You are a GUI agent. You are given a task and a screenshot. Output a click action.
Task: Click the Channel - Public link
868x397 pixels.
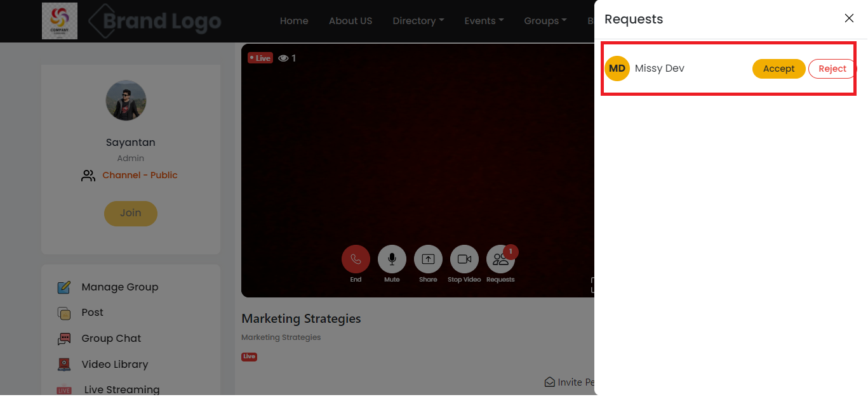[140, 175]
